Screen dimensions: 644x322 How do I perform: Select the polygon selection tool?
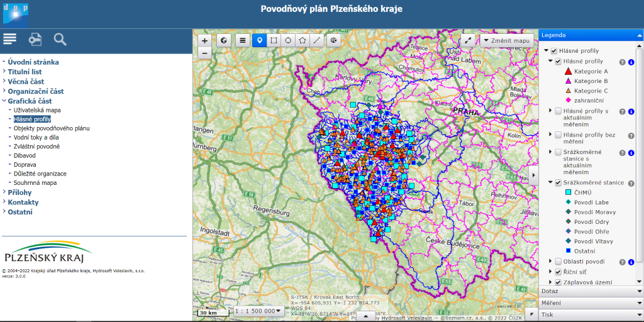[303, 40]
